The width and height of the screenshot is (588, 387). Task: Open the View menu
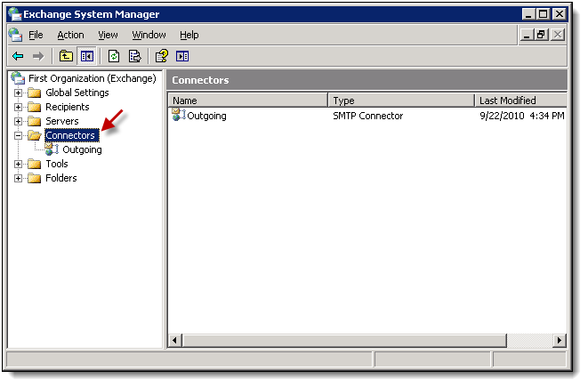coord(108,35)
